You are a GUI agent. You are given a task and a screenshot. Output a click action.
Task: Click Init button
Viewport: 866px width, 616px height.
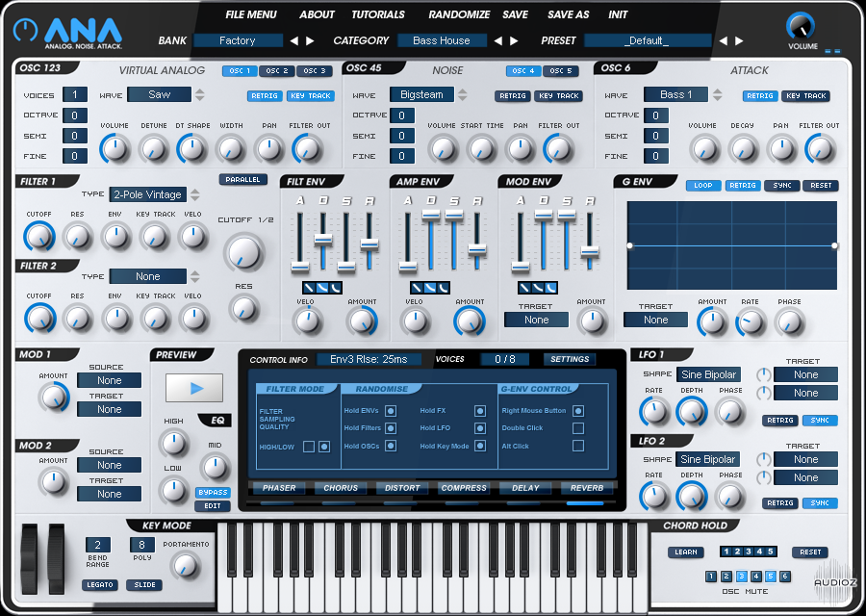pyautogui.click(x=618, y=14)
